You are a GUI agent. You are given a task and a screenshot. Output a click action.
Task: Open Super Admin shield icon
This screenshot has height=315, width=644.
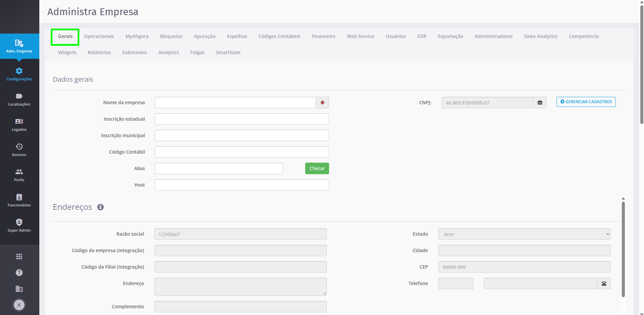[19, 222]
